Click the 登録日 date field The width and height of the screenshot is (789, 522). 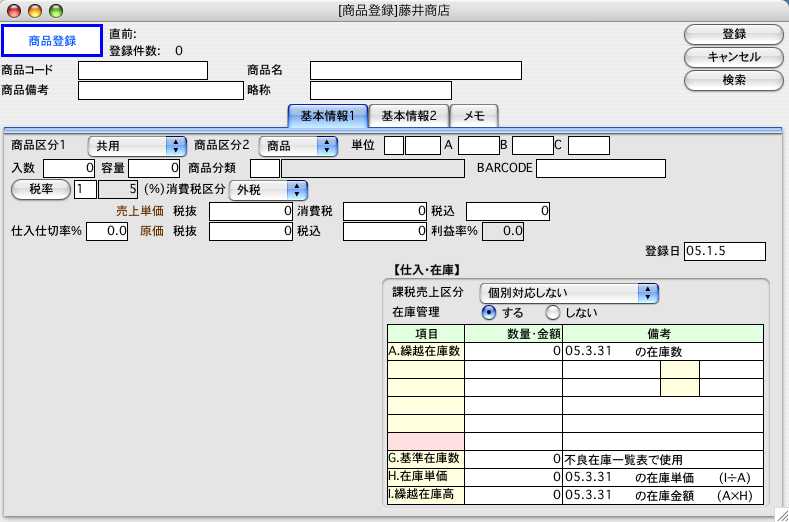click(x=724, y=251)
